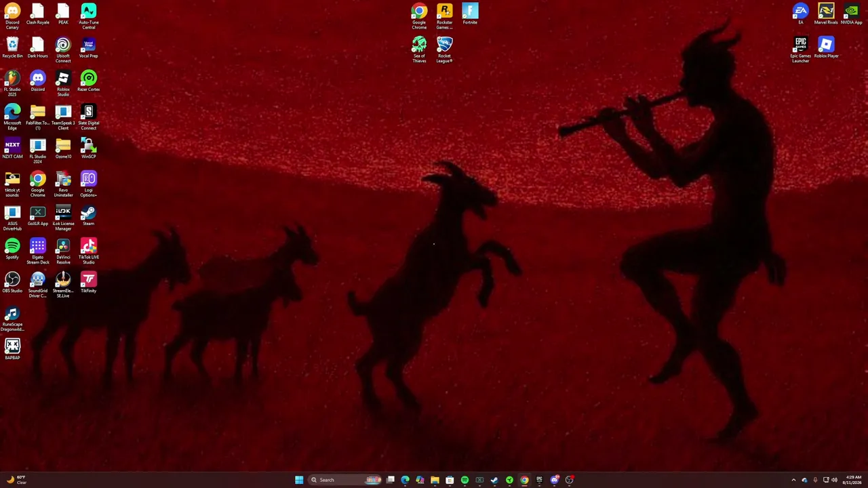The width and height of the screenshot is (868, 488).
Task: Launch Sea of Thieves from the desktop
Action: pos(419,50)
